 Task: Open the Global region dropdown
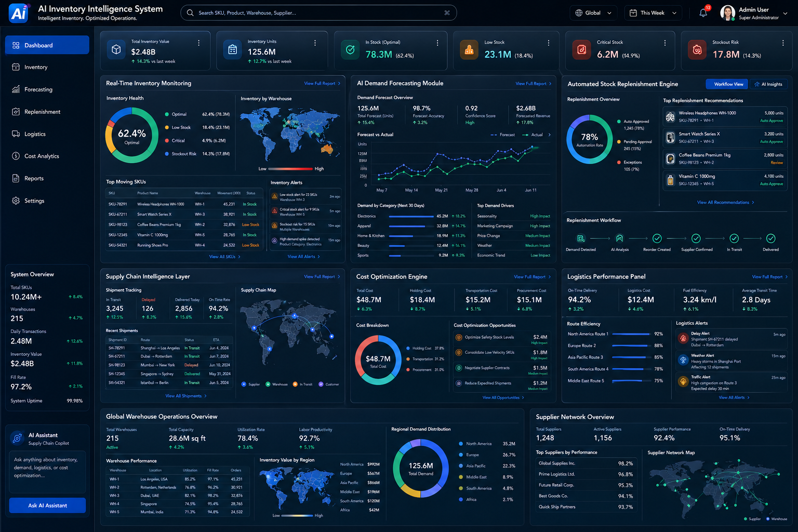tap(593, 13)
